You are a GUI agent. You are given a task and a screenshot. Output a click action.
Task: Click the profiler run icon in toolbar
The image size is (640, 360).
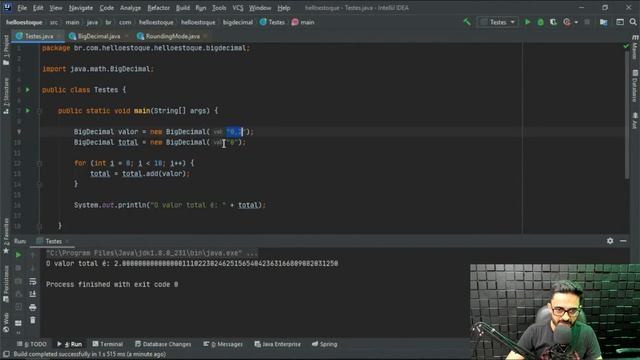coord(567,22)
